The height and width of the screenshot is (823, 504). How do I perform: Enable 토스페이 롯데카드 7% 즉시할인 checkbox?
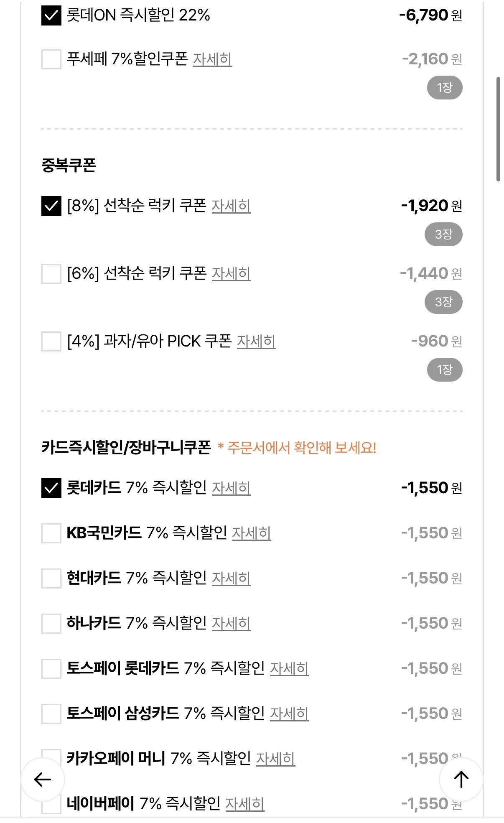point(51,669)
